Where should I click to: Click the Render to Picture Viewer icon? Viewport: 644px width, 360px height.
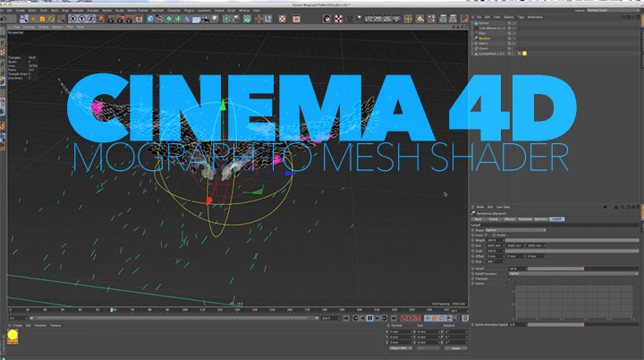coord(121,19)
